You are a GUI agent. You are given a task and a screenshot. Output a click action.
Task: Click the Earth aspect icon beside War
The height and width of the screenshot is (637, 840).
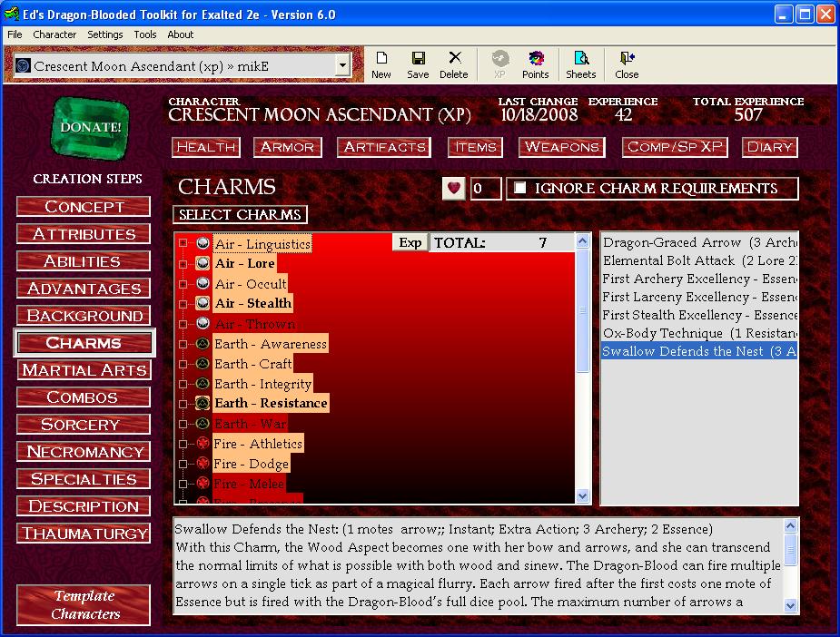(x=203, y=424)
